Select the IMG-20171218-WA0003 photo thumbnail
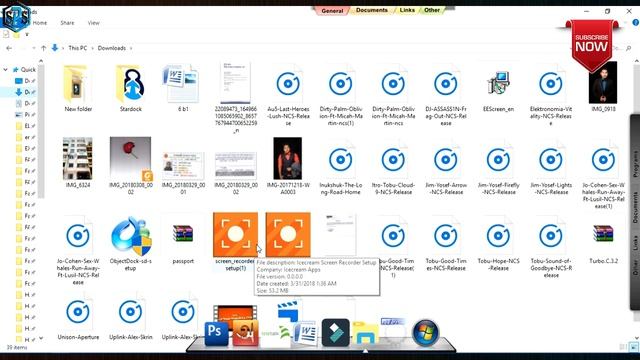This screenshot has height=360, width=640. click(x=288, y=165)
